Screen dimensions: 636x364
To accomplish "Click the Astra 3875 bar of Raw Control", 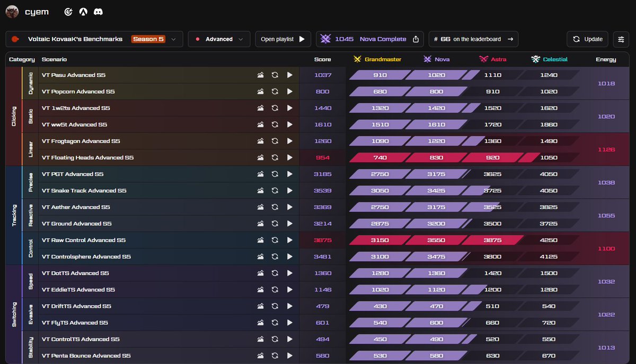I will (492, 240).
